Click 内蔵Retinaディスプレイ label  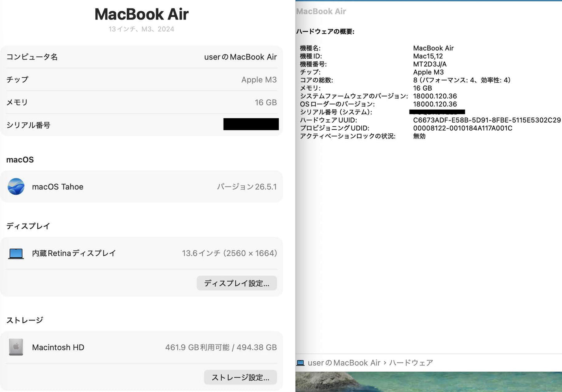pos(74,253)
